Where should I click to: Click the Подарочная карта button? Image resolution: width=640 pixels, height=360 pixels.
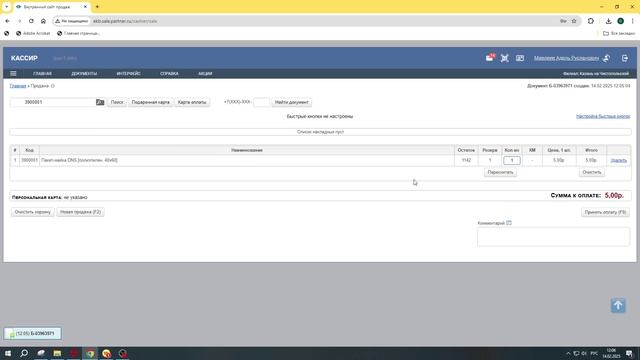(x=150, y=102)
